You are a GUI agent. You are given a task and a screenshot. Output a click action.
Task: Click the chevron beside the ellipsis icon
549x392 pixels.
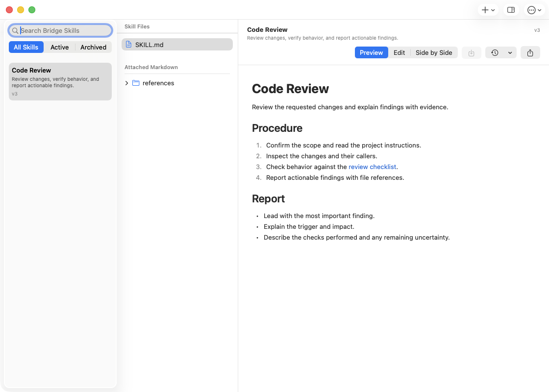[x=540, y=10]
